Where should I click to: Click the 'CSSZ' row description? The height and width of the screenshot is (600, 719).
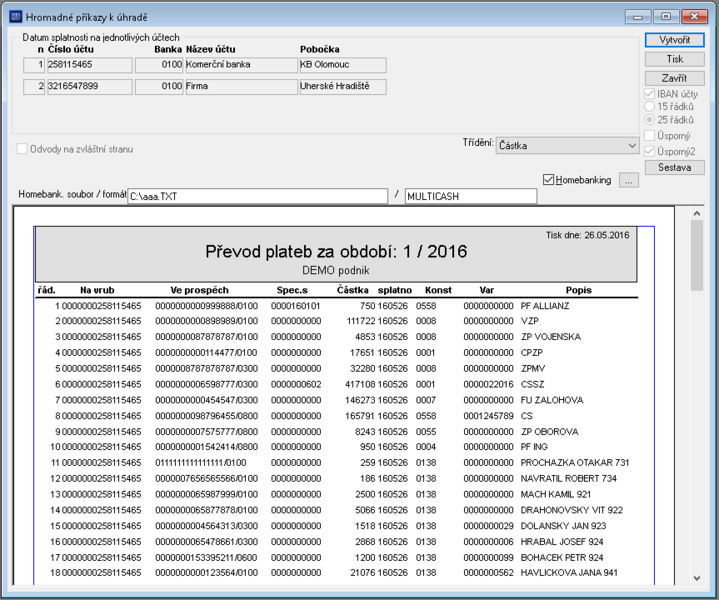(532, 384)
